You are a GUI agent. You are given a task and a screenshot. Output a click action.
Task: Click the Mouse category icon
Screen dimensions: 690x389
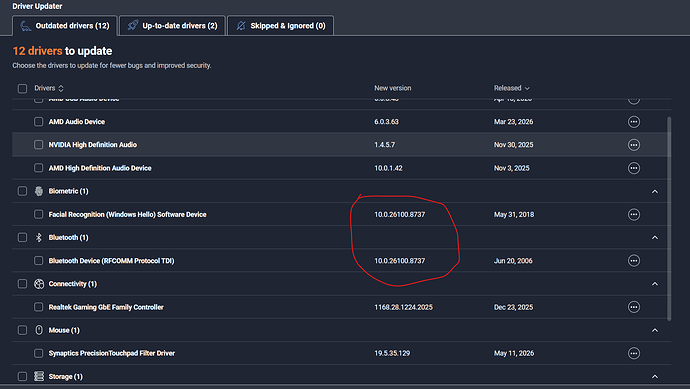[39, 330]
